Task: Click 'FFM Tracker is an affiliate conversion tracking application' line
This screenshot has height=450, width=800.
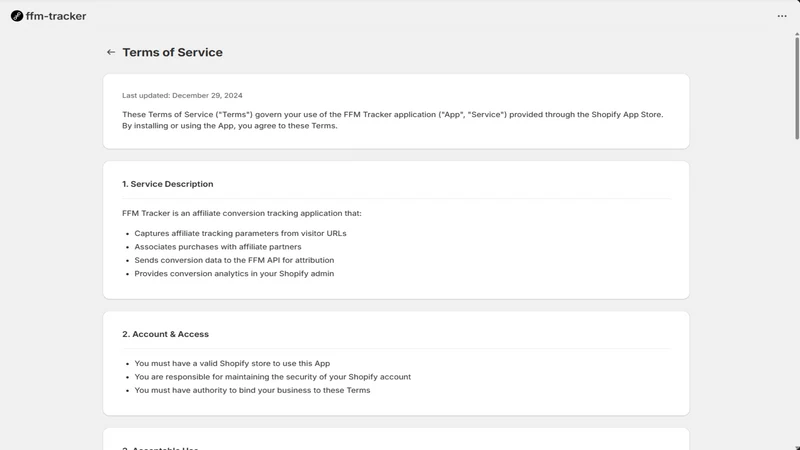Action: click(241, 213)
